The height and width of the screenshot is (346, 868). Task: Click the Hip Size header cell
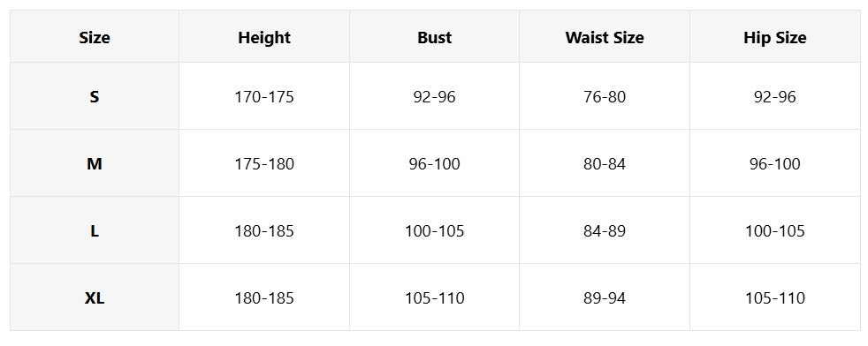[x=775, y=37]
